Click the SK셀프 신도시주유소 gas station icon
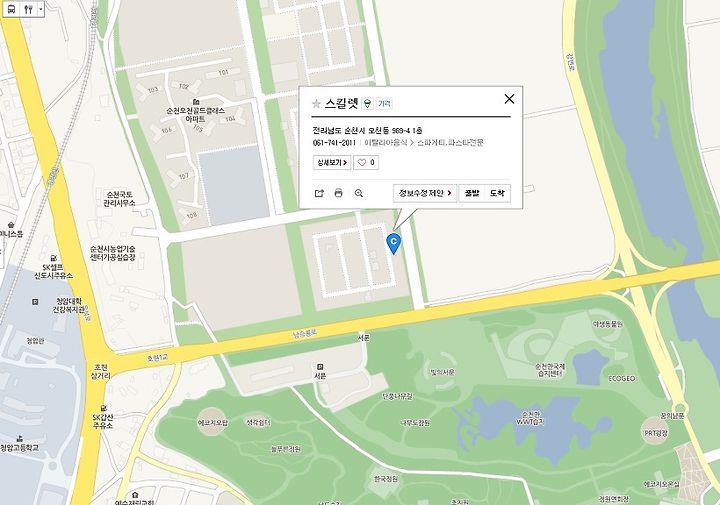Viewport: 720px width, 505px height. coord(54,258)
